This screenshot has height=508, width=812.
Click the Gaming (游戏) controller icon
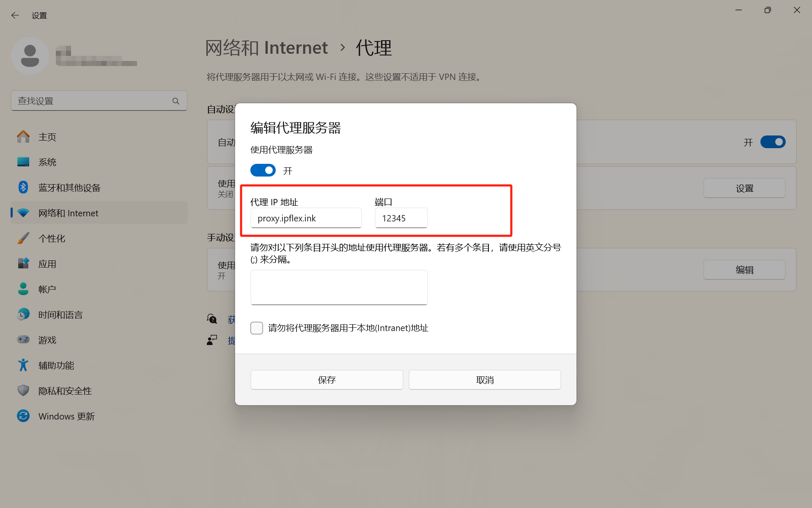(x=23, y=340)
